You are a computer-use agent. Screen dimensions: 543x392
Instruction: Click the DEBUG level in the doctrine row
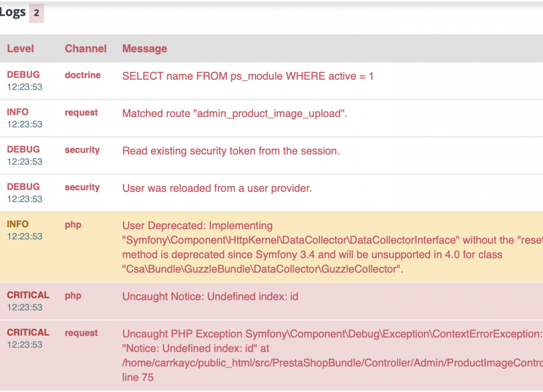point(23,75)
